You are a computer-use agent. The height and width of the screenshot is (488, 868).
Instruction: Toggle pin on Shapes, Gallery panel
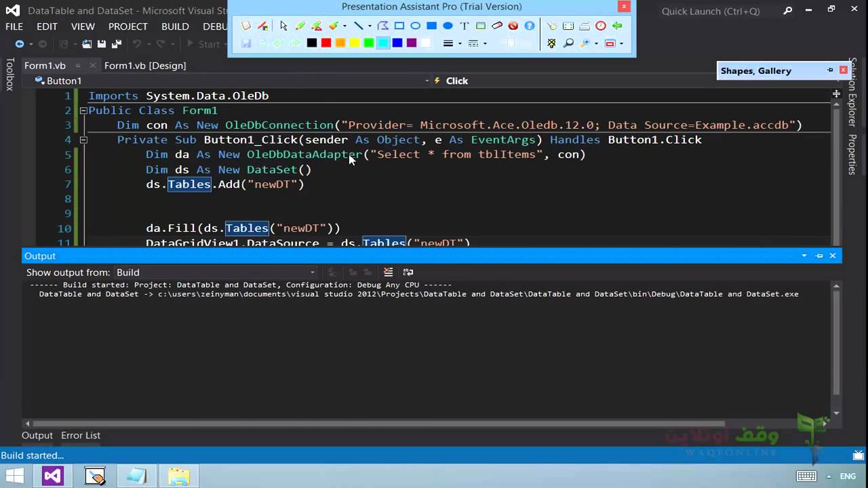click(x=830, y=70)
